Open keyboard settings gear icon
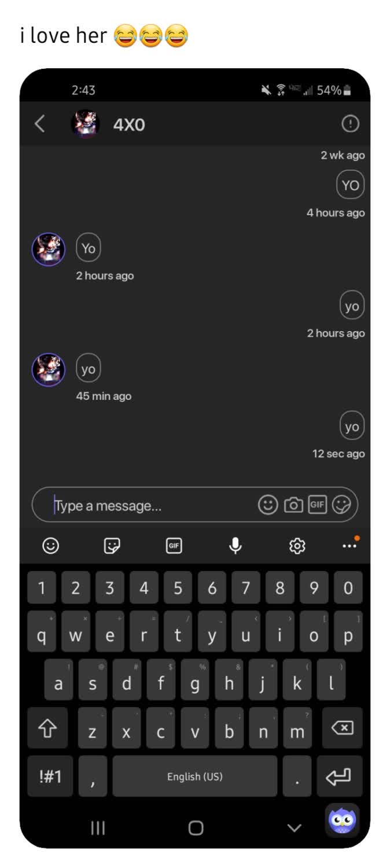Image resolution: width=390 pixels, height=868 pixels. (x=297, y=545)
